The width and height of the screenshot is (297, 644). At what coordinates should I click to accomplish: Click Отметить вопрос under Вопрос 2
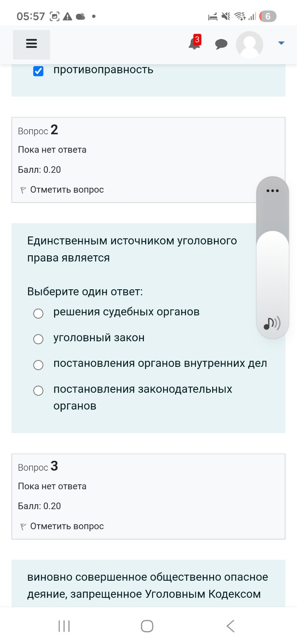[x=65, y=189]
